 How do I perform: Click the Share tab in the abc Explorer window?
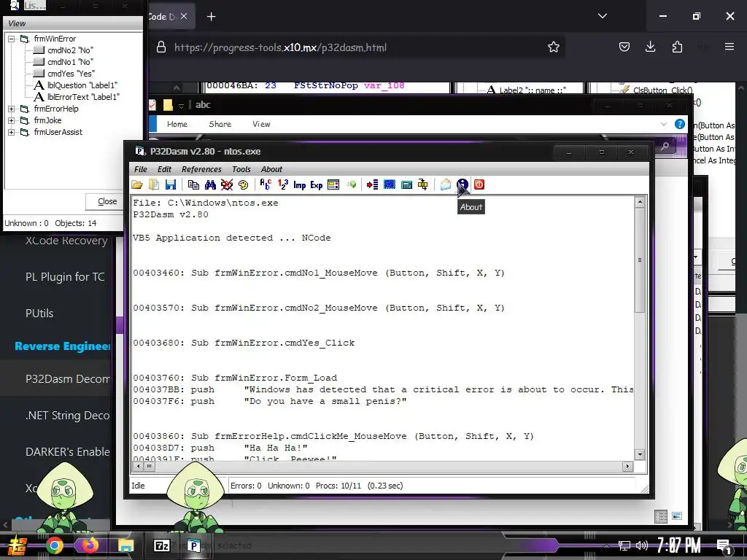pyautogui.click(x=220, y=124)
